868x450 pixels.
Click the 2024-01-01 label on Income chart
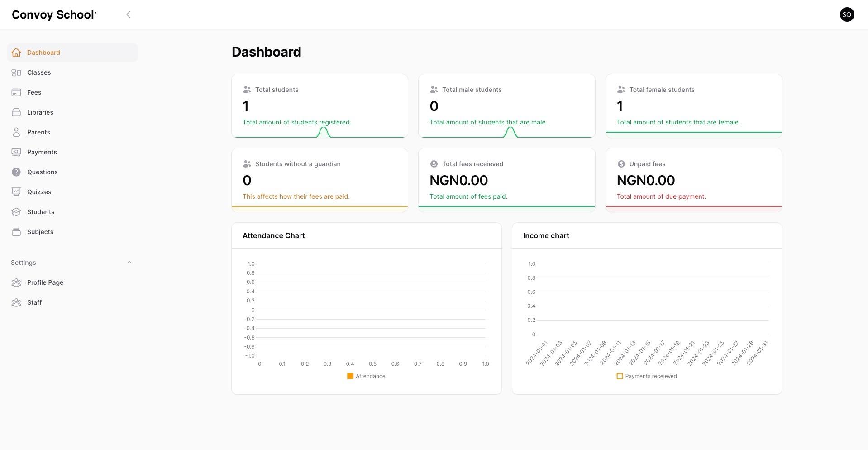[x=537, y=353]
